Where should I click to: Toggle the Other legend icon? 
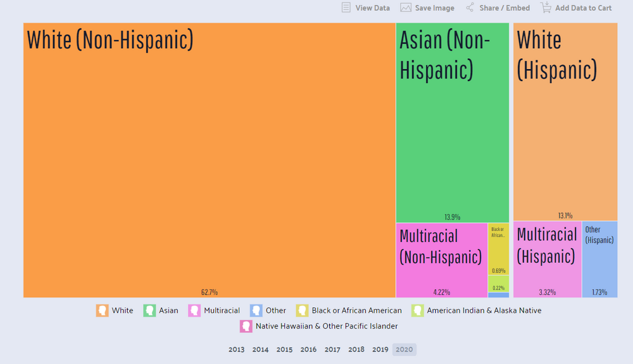click(x=256, y=310)
